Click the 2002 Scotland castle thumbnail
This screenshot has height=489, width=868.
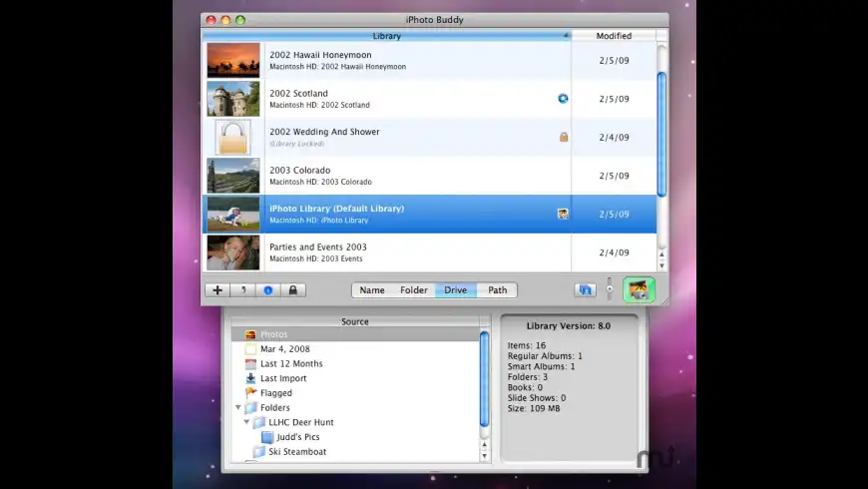click(x=233, y=99)
